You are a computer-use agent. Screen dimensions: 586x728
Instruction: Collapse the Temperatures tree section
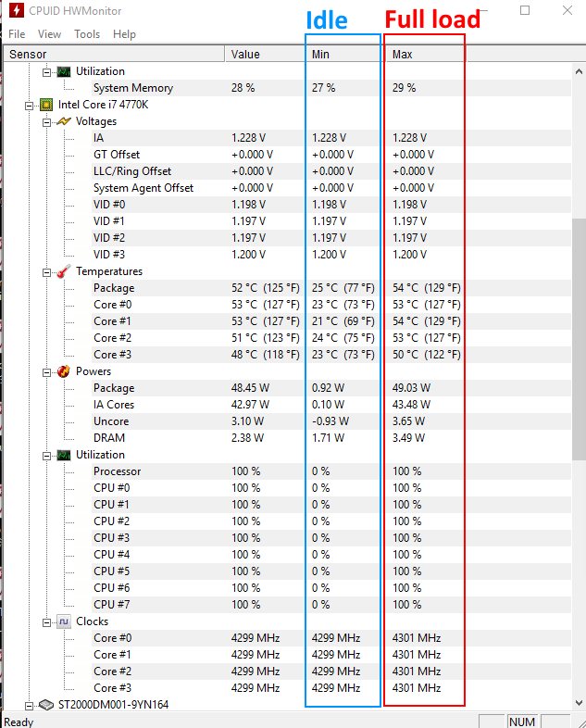pos(46,272)
